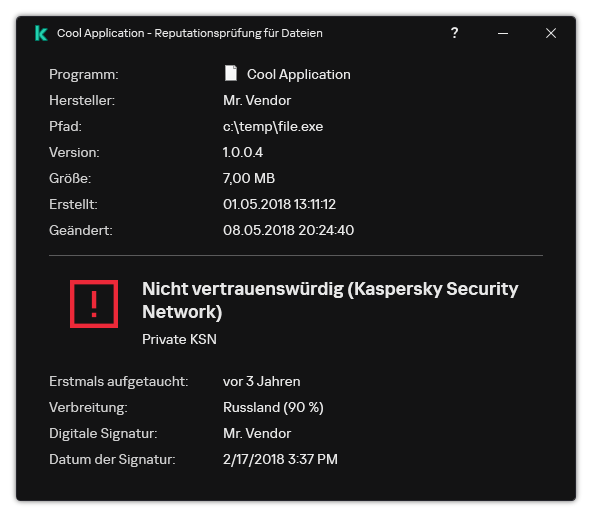The width and height of the screenshot is (592, 517).
Task: Select the 'Erstellt:' label
Action: pyautogui.click(x=73, y=204)
